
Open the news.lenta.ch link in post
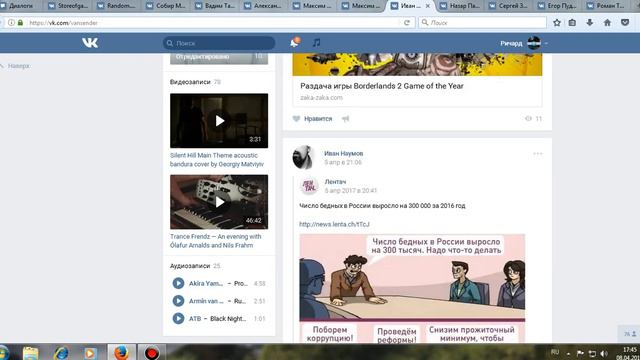pos(334,224)
